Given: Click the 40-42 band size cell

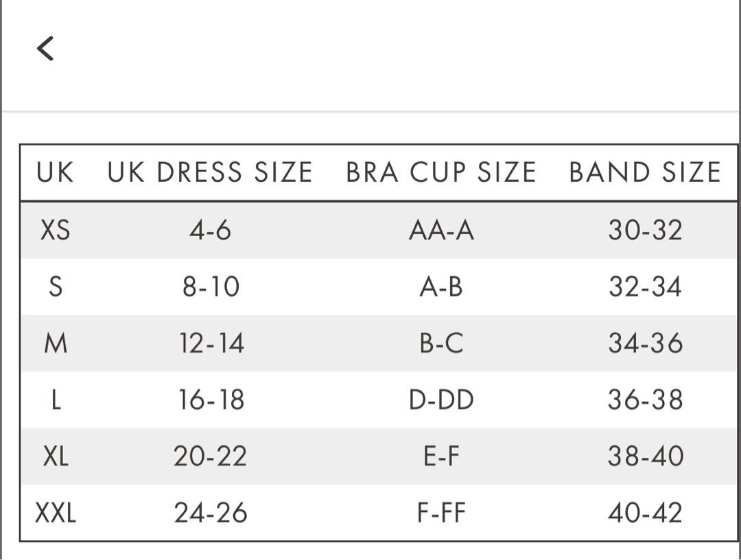Looking at the screenshot, I should (645, 511).
